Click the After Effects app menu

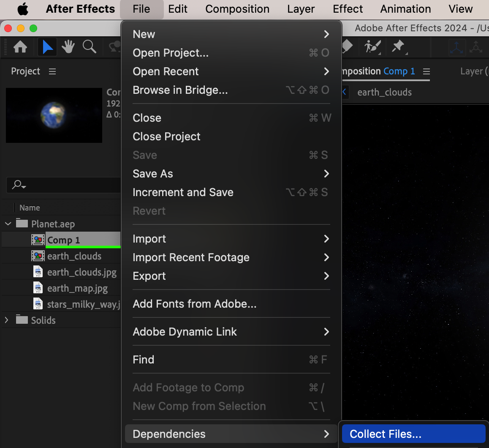(81, 9)
